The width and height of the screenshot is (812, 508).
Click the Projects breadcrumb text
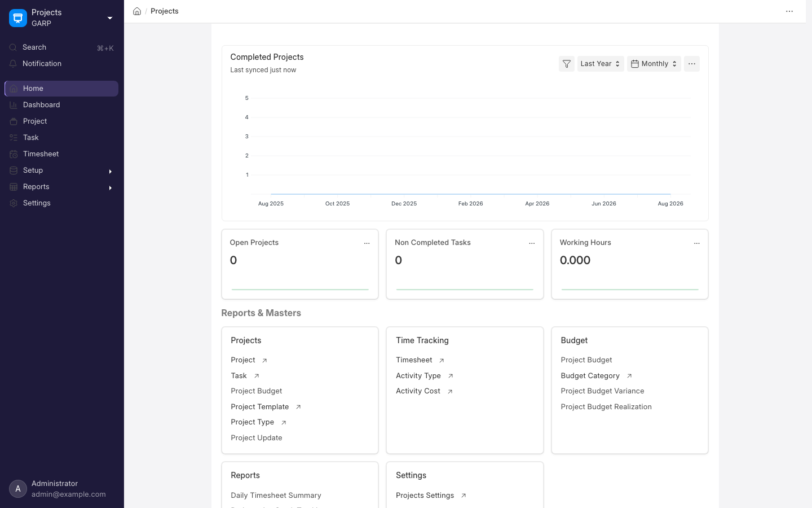point(165,11)
